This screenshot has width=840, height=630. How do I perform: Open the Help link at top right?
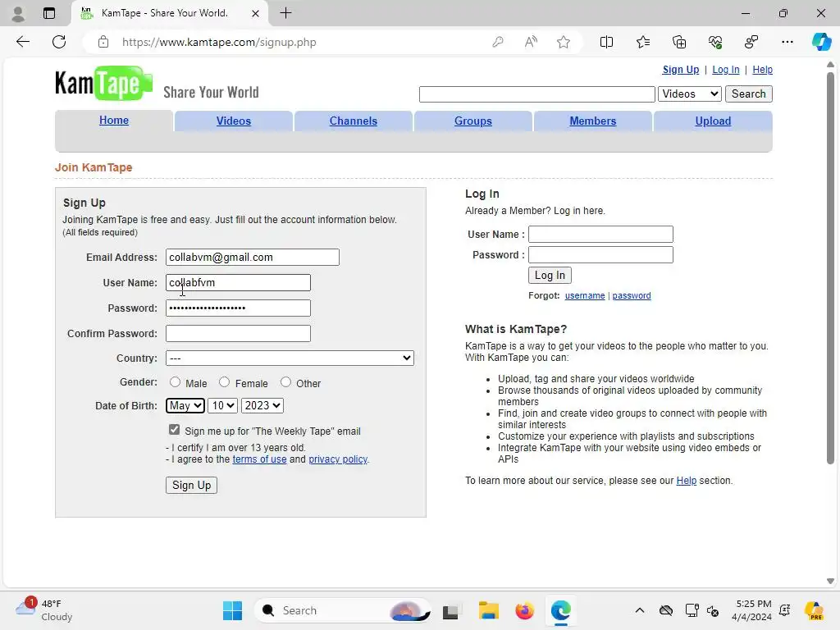(x=762, y=70)
